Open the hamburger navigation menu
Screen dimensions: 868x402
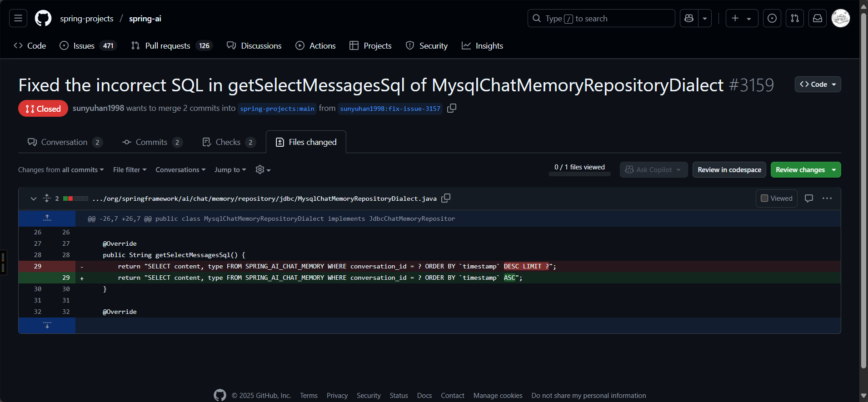(x=18, y=18)
